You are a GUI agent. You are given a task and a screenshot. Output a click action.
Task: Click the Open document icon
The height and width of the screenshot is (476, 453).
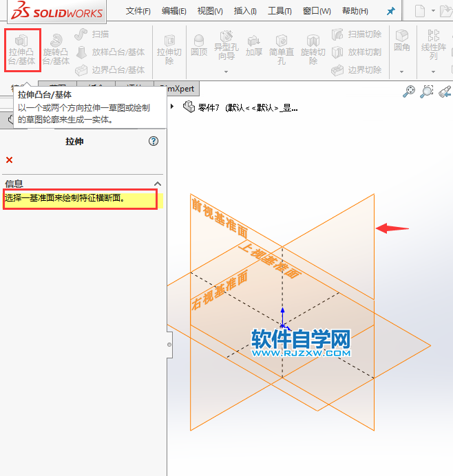click(446, 12)
